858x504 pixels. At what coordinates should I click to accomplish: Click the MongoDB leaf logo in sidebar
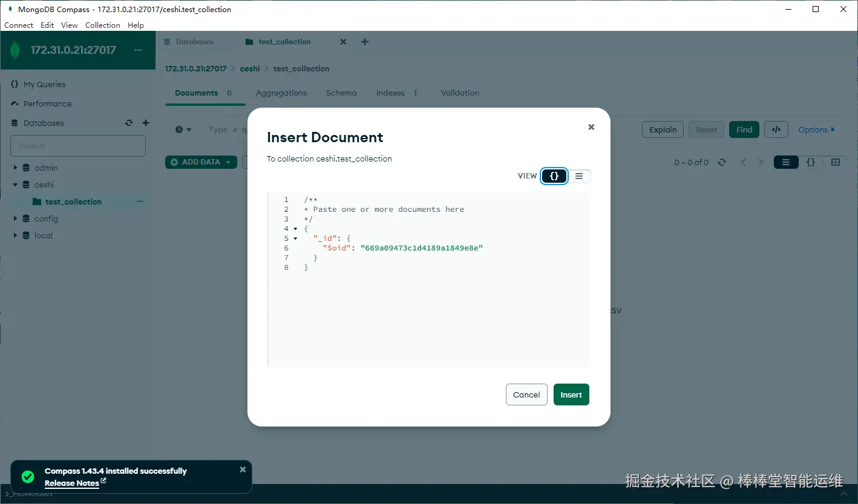click(15, 51)
